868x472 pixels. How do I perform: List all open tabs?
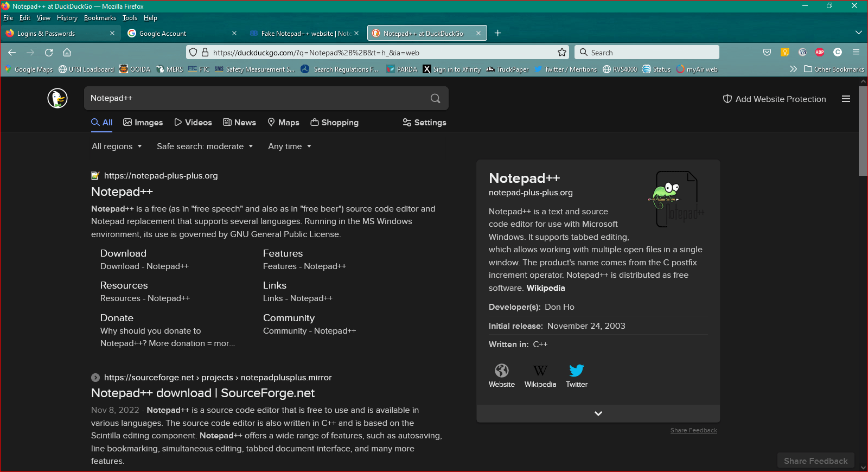tap(858, 33)
